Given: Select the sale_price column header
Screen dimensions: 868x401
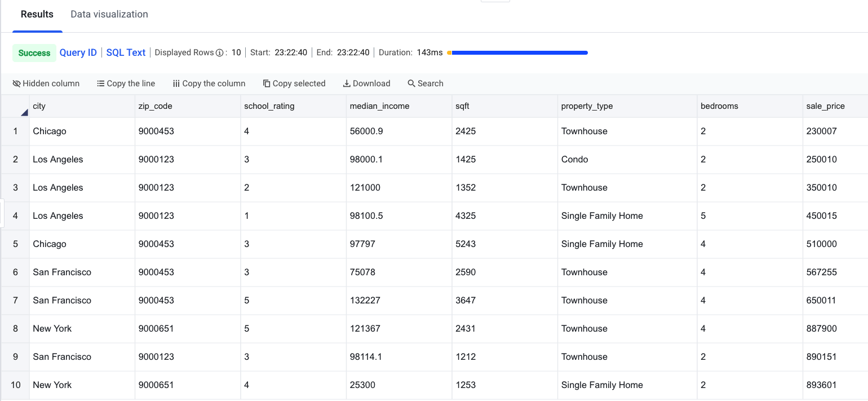Looking at the screenshot, I should (825, 106).
